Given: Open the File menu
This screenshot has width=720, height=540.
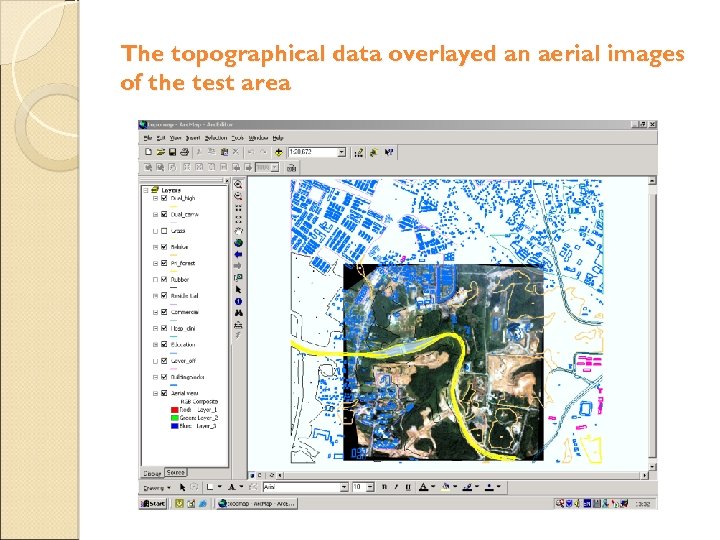Looking at the screenshot, I should (147, 138).
